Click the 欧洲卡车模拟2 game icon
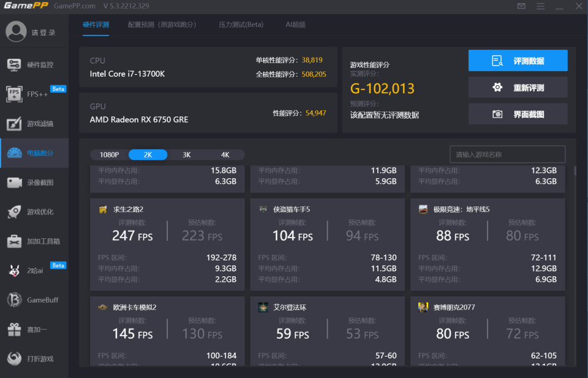Image resolution: width=588 pixels, height=378 pixels. [103, 307]
